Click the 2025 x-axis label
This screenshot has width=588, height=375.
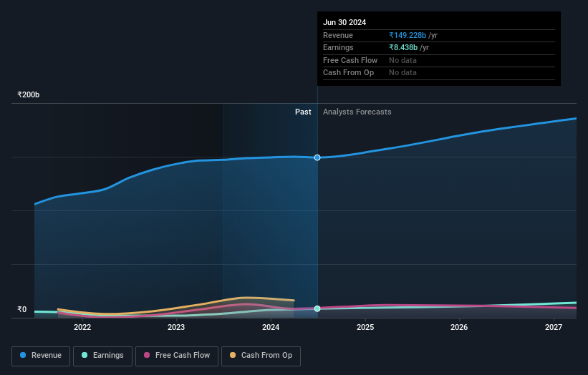tap(365, 327)
